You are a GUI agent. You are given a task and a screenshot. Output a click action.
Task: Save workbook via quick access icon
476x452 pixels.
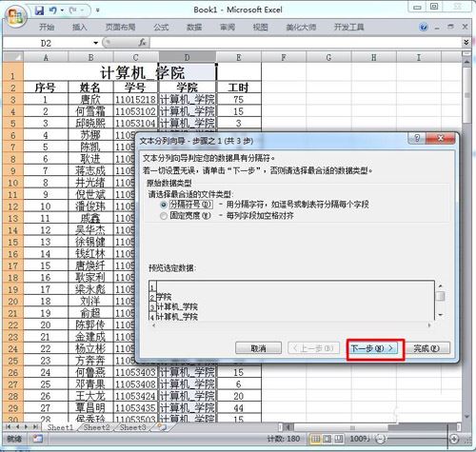[39, 10]
